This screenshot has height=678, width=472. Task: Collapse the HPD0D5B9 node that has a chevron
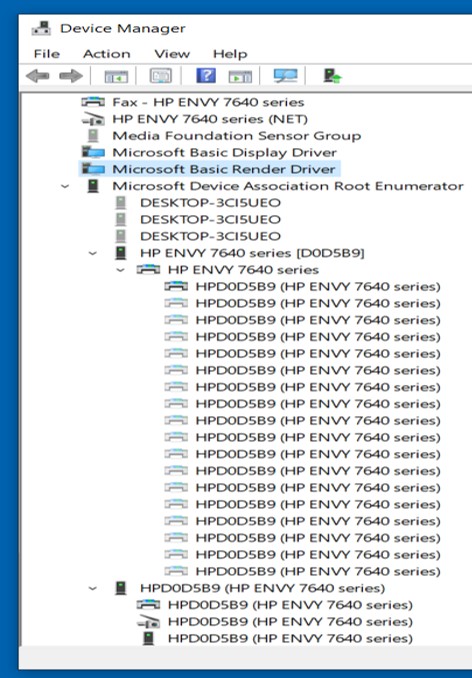coord(93,588)
